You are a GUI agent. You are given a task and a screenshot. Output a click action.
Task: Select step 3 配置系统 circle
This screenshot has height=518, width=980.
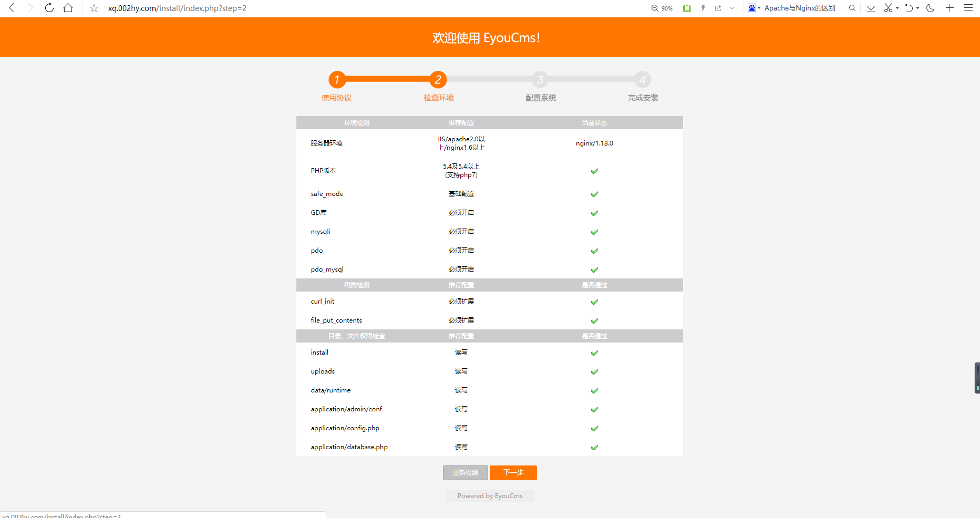tap(540, 80)
